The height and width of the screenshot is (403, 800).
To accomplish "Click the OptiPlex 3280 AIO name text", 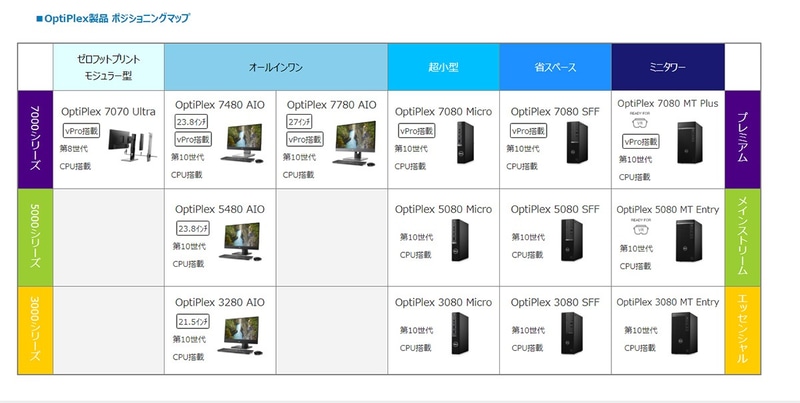I will (x=220, y=303).
